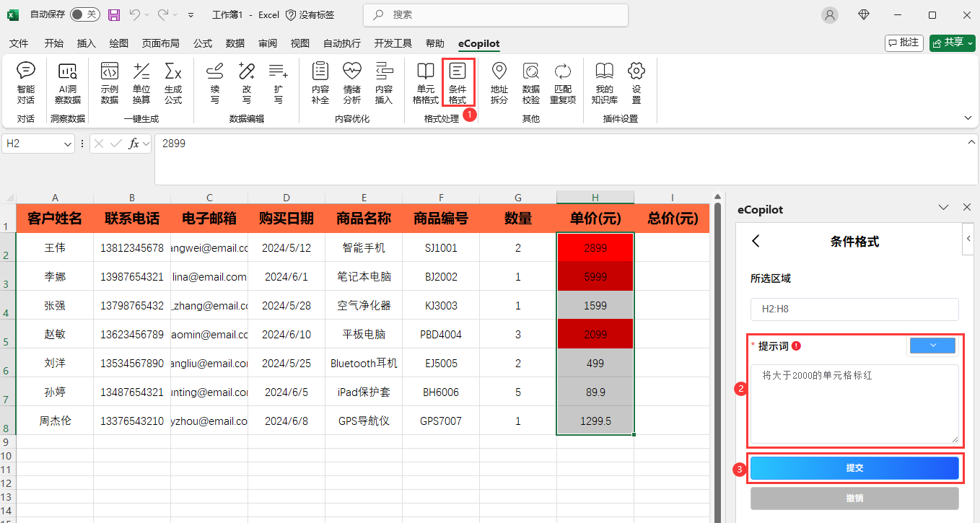
Task: Open the 情绪分析 sentiment tool
Action: click(351, 83)
